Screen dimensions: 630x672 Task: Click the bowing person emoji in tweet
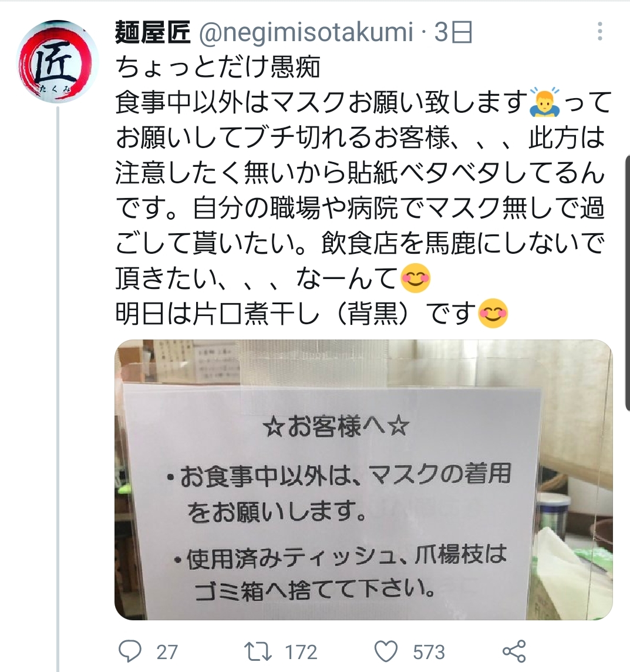[544, 102]
